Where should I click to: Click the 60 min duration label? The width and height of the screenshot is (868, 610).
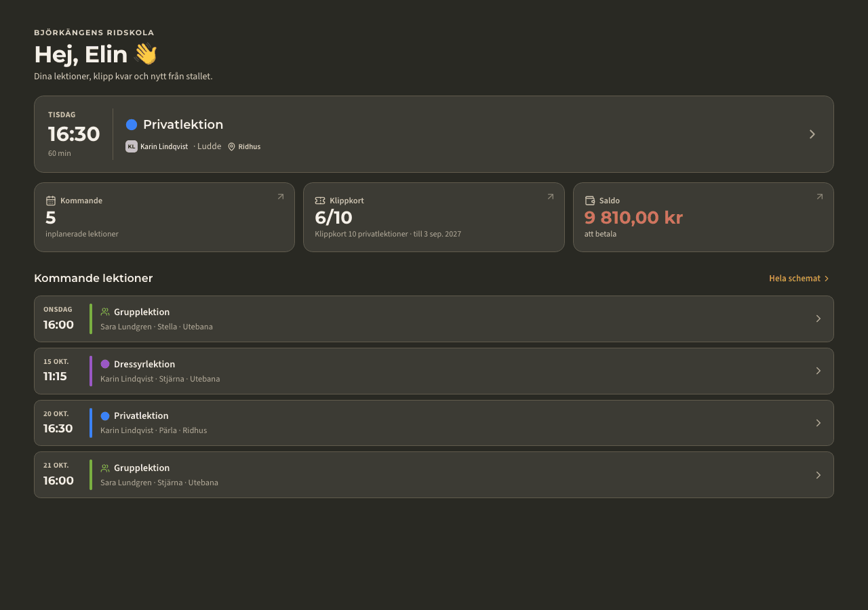point(60,153)
